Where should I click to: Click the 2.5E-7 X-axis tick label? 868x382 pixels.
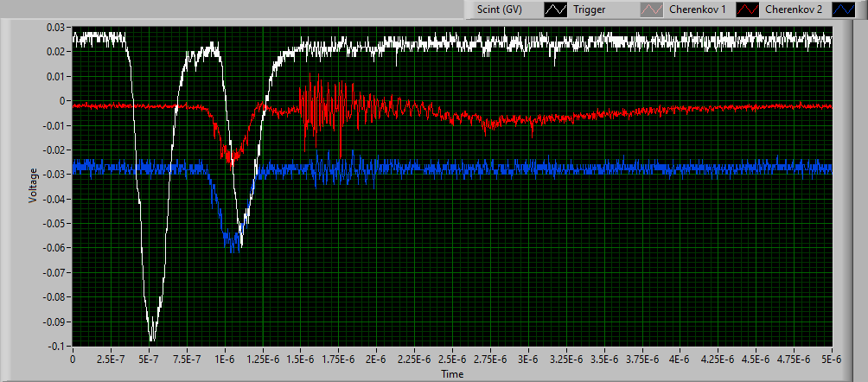coord(111,359)
